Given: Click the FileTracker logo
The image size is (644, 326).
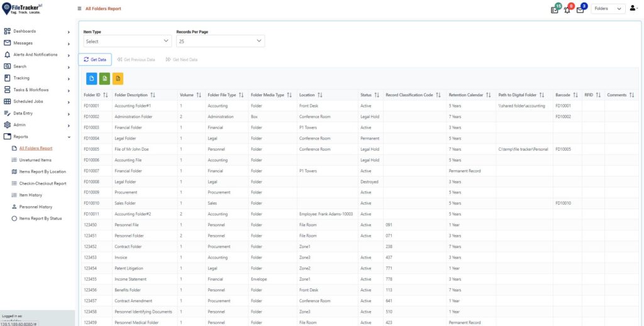Looking at the screenshot, I should tap(28, 8).
